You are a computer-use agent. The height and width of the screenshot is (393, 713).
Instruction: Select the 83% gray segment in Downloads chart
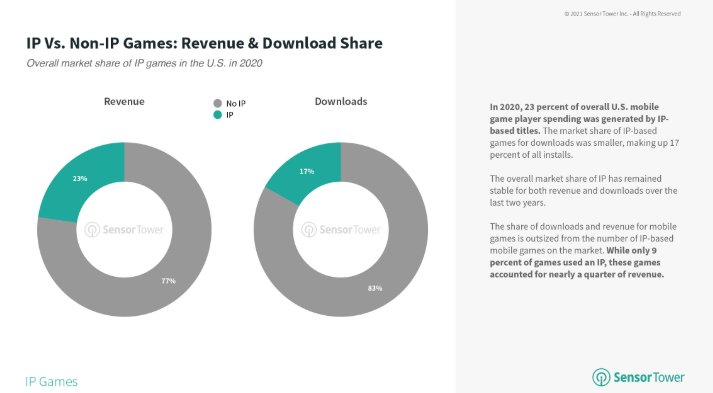click(375, 288)
